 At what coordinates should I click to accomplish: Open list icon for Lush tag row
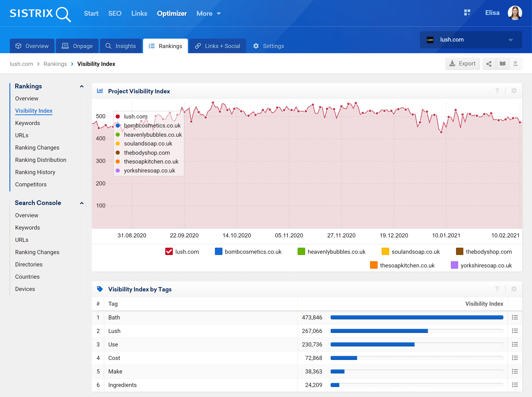click(x=515, y=331)
